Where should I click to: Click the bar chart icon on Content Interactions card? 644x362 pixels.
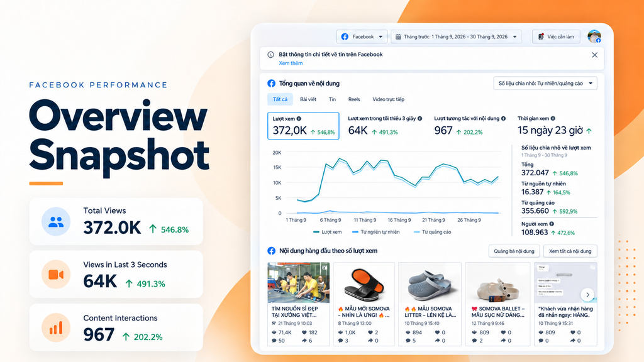click(56, 327)
